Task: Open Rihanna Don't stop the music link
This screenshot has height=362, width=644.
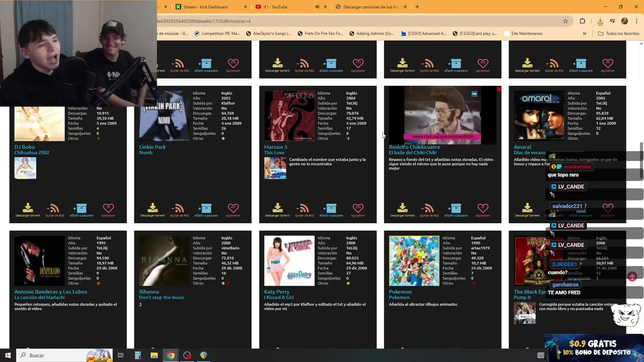Action: [162, 297]
